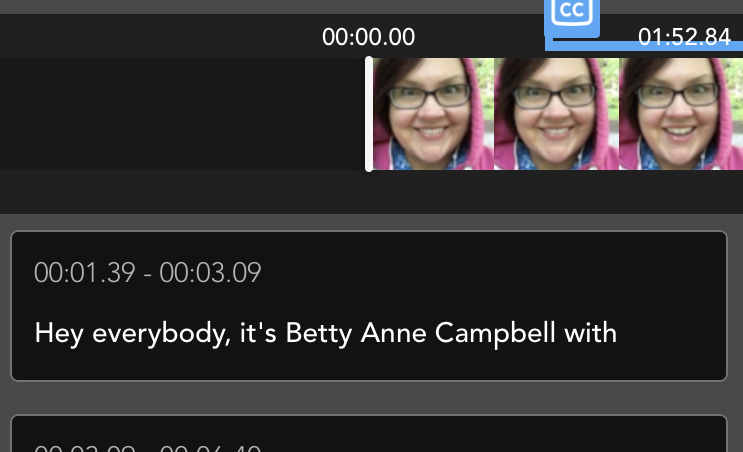Select the third video thumbnail frame
This screenshot has width=743, height=452.
(x=681, y=114)
